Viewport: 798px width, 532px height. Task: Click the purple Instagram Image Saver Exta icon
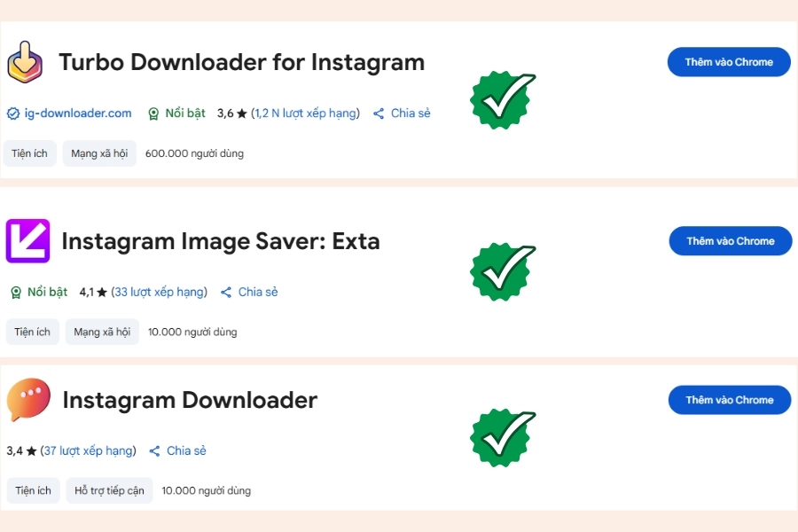27,241
